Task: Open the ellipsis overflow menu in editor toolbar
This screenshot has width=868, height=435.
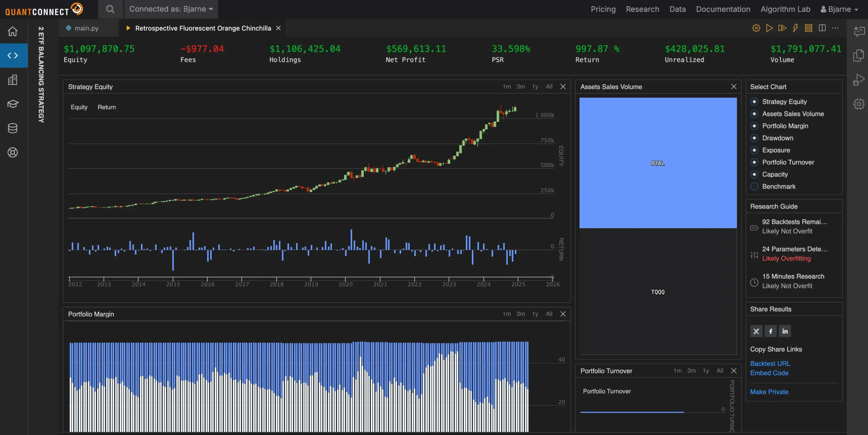Action: tap(835, 28)
